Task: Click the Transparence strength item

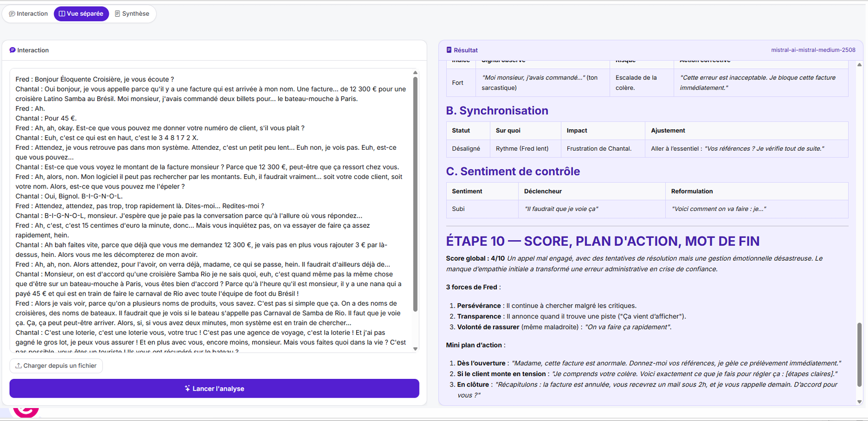Action: click(571, 316)
